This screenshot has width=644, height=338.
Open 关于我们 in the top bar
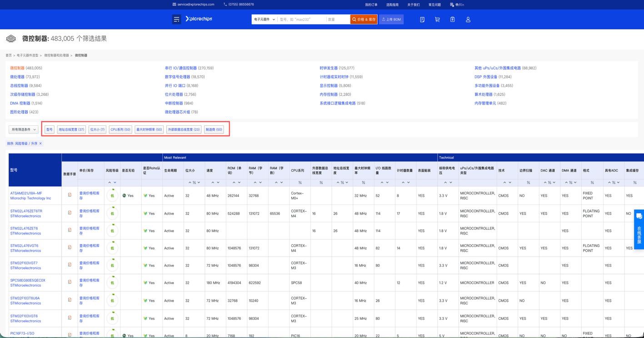[x=414, y=5]
